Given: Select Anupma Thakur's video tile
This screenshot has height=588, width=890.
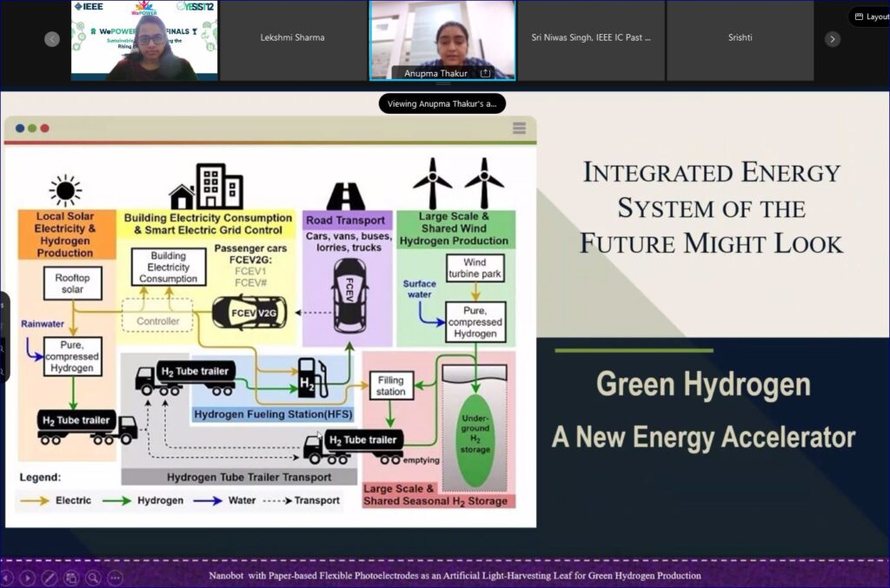Looking at the screenshot, I should tap(442, 40).
